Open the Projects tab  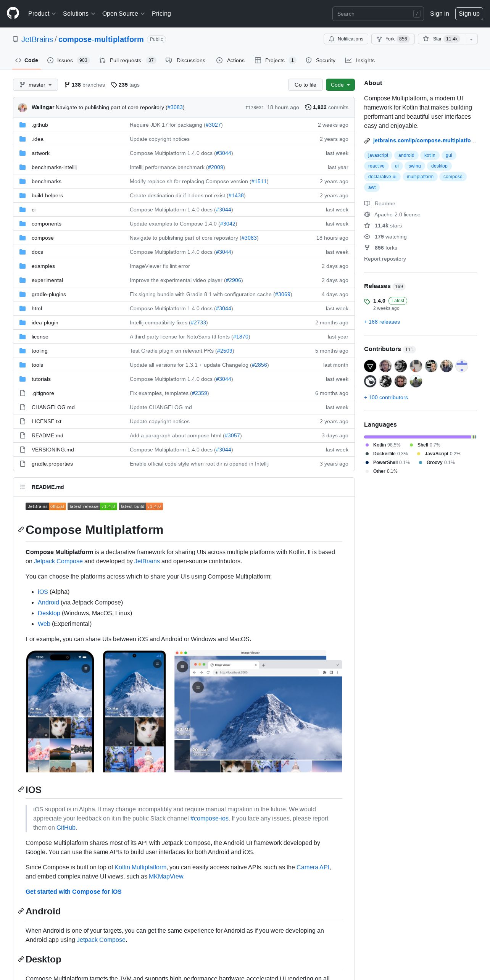276,60
